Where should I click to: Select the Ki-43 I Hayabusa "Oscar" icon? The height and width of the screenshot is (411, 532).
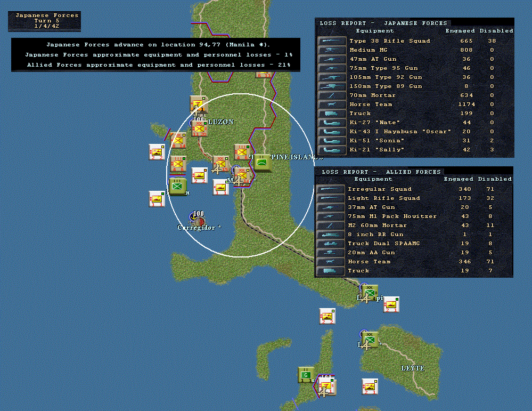332,132
